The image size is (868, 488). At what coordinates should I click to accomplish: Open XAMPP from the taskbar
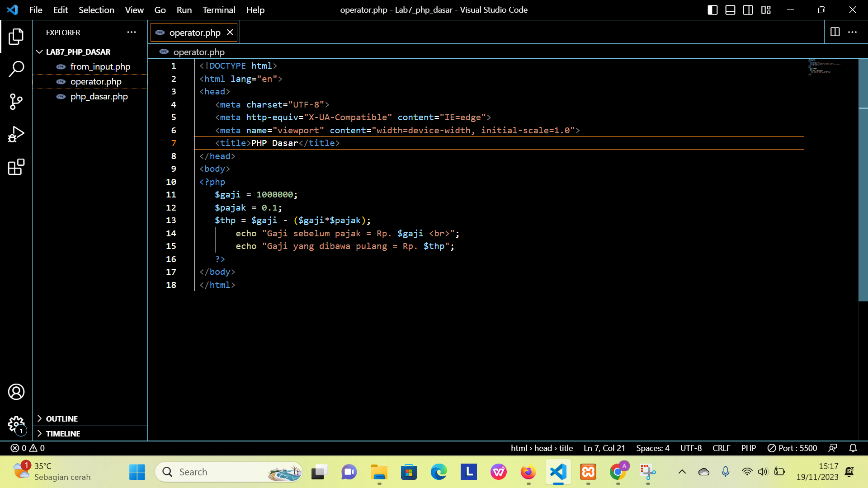point(588,472)
